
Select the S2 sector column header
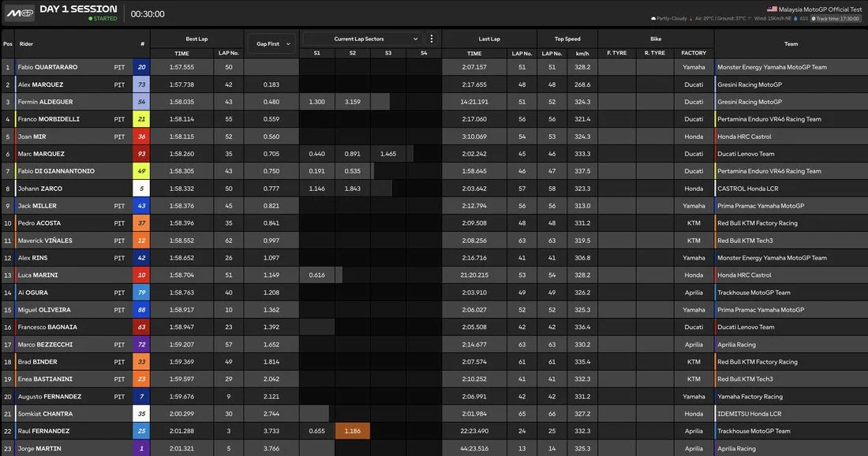click(353, 53)
